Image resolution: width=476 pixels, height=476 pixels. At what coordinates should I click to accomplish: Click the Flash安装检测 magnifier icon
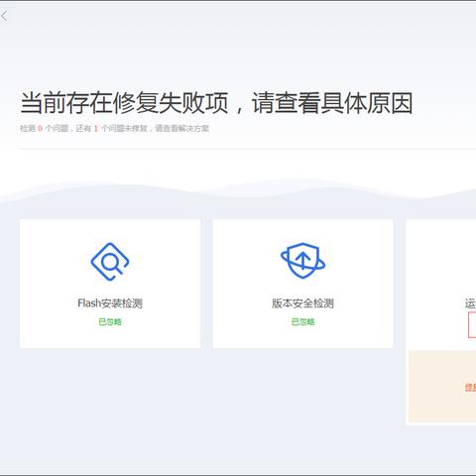click(x=110, y=262)
